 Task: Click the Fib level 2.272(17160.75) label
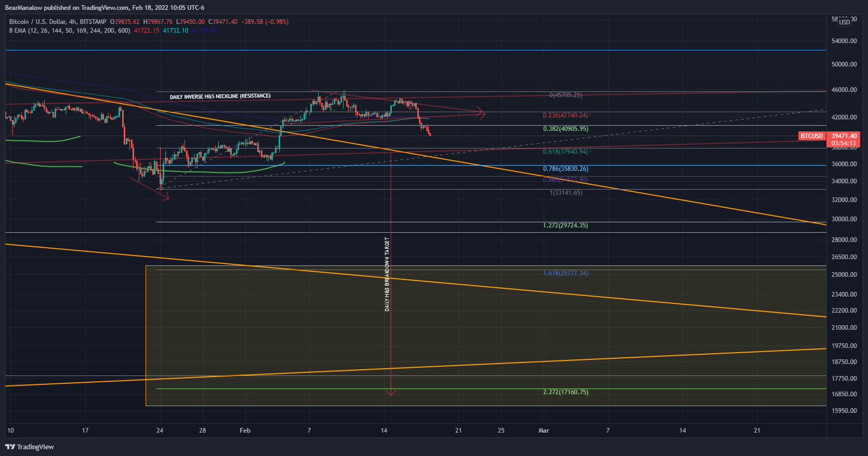tap(565, 392)
